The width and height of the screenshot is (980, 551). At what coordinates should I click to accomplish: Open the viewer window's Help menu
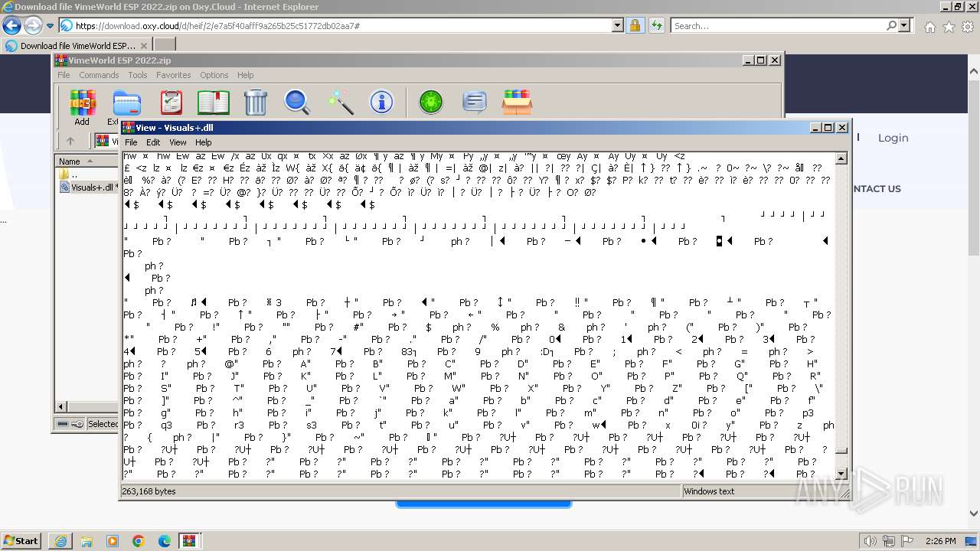coord(203,142)
